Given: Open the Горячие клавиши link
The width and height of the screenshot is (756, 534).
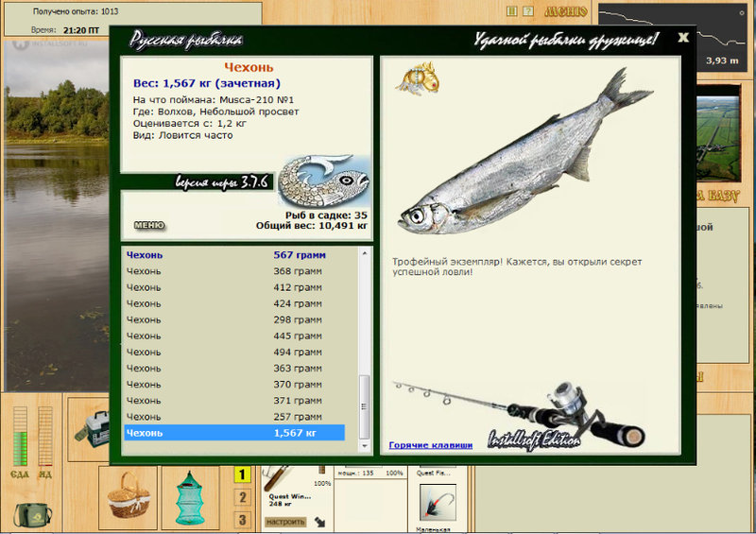Looking at the screenshot, I should [431, 445].
